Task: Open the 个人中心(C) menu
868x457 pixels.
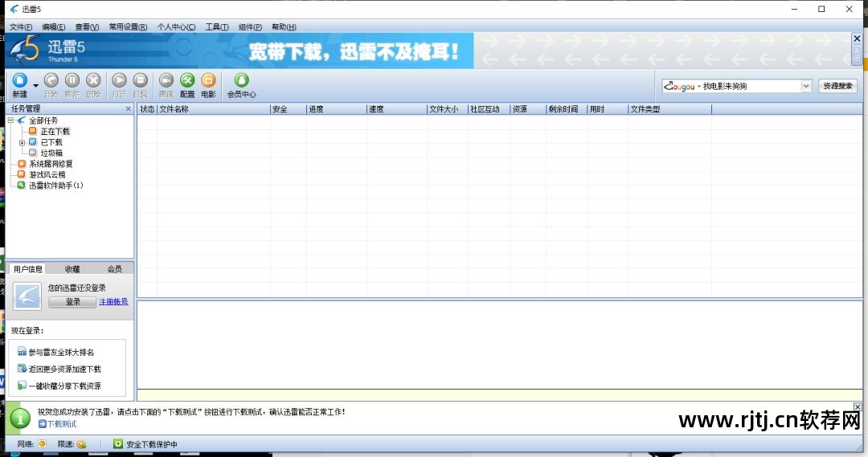Action: (x=176, y=27)
